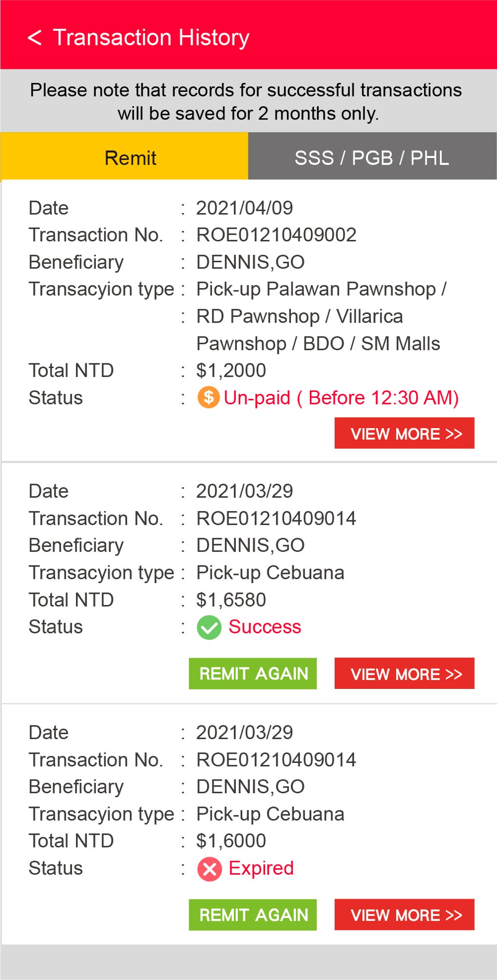497x980 pixels.
Task: Click transaction number ROE01210409002
Action: (x=276, y=235)
